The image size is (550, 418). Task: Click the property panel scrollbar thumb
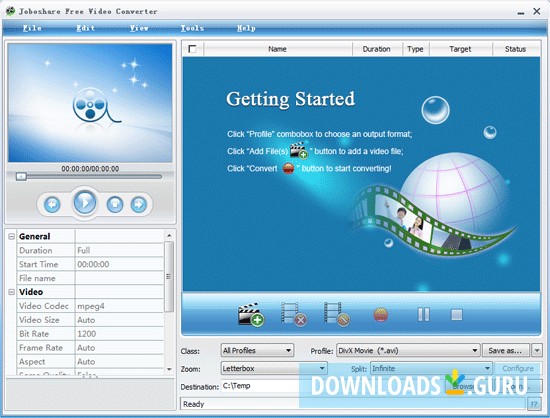[169, 276]
